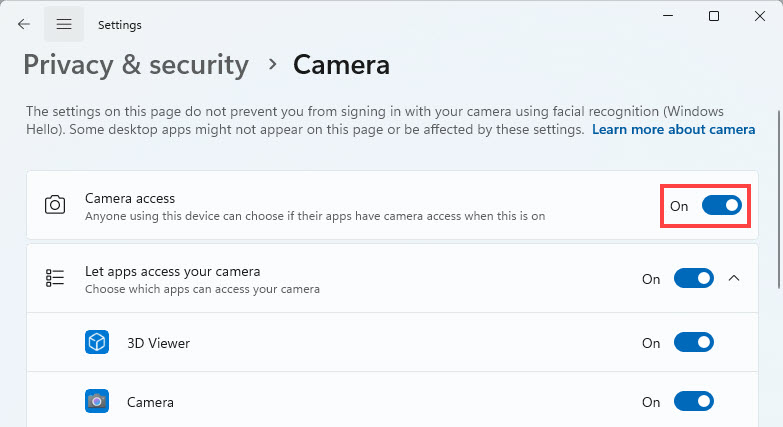
Task: Go back using the back arrow
Action: point(24,24)
